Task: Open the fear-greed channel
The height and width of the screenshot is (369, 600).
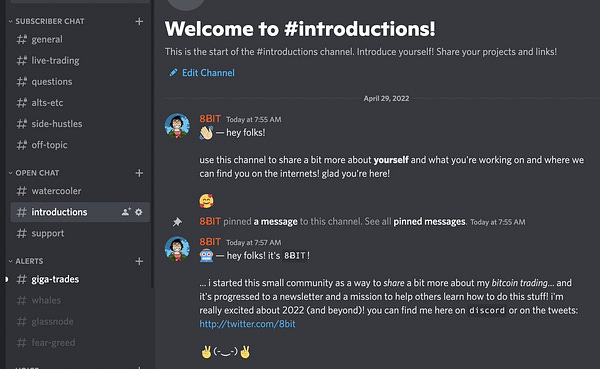Action: click(x=80, y=342)
